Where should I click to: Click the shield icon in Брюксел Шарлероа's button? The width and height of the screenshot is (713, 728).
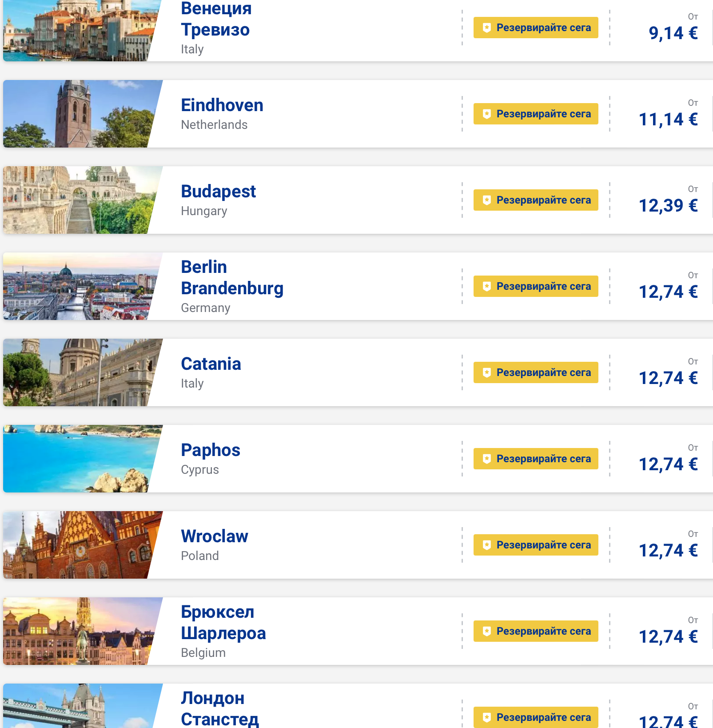coord(487,631)
